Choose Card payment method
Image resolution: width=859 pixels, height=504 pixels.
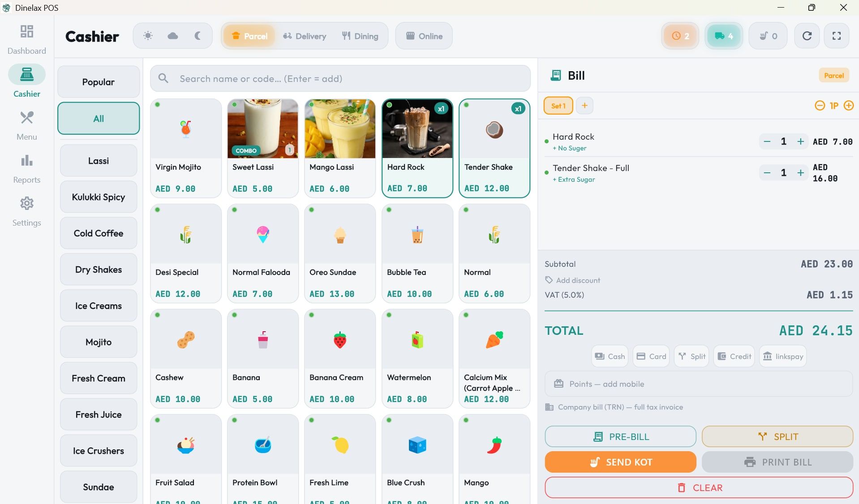click(x=651, y=356)
